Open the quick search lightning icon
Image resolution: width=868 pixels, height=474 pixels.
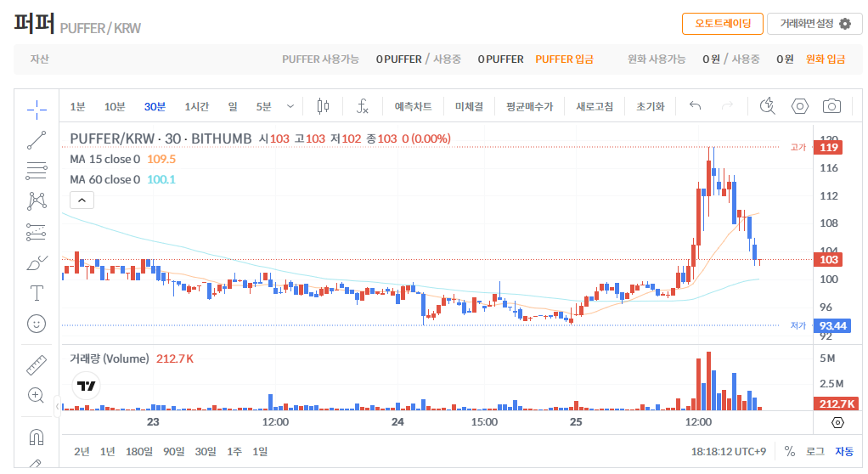click(767, 106)
